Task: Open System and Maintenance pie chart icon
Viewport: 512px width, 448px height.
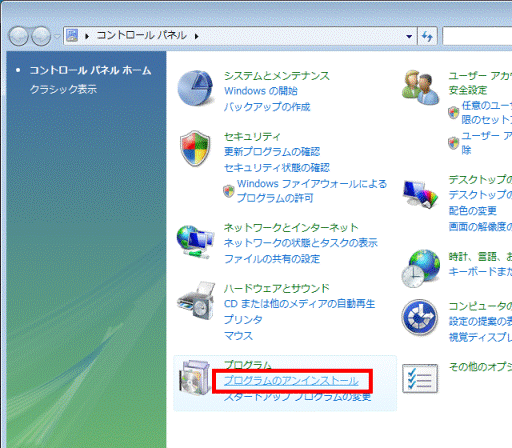Action: point(195,88)
